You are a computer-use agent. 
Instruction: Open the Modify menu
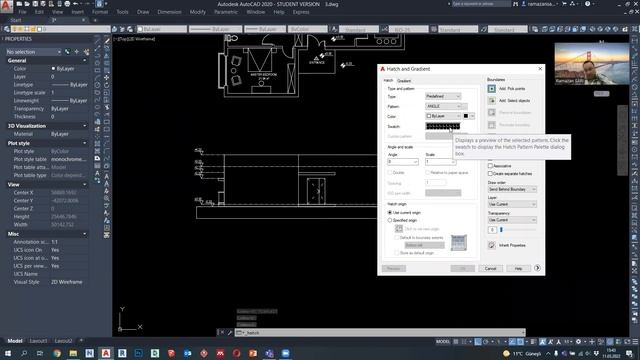pyautogui.click(x=198, y=12)
